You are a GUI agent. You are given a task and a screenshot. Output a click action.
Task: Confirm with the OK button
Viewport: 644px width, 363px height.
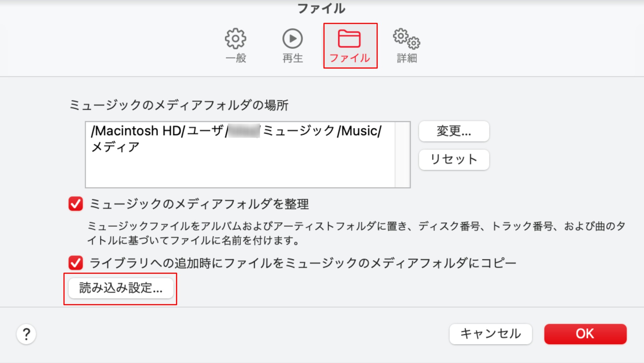(585, 334)
